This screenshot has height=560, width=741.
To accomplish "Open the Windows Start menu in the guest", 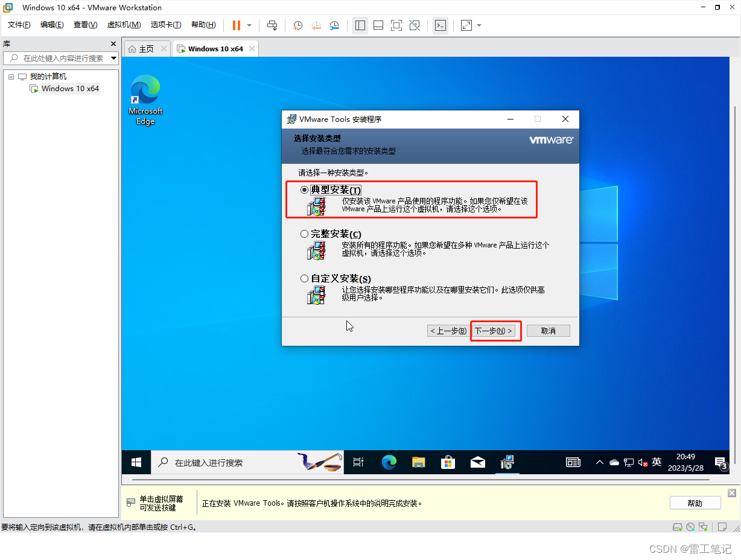I will [136, 462].
